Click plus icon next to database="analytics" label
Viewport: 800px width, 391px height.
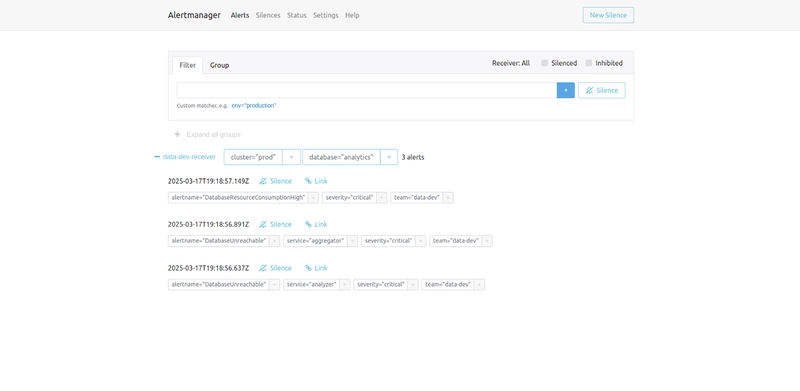pyautogui.click(x=389, y=157)
